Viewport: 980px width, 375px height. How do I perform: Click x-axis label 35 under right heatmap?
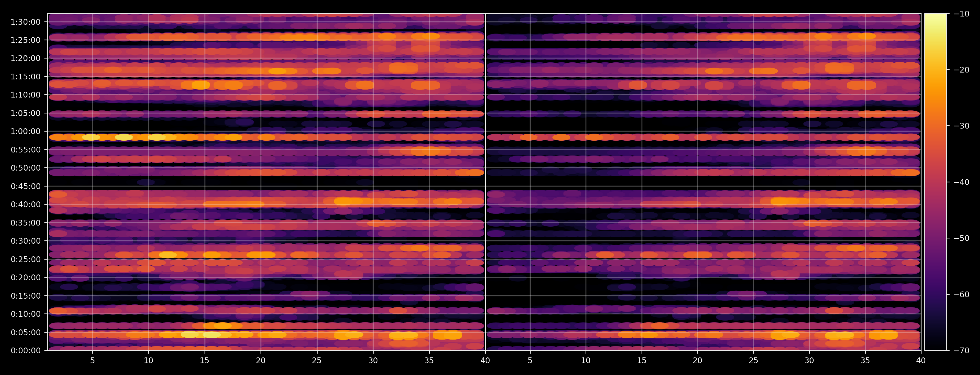[x=865, y=360]
